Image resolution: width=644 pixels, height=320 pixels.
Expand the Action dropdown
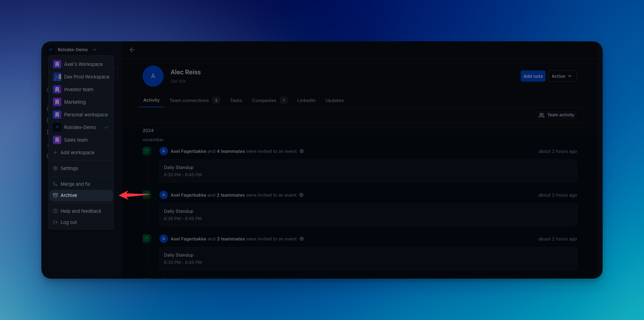562,76
